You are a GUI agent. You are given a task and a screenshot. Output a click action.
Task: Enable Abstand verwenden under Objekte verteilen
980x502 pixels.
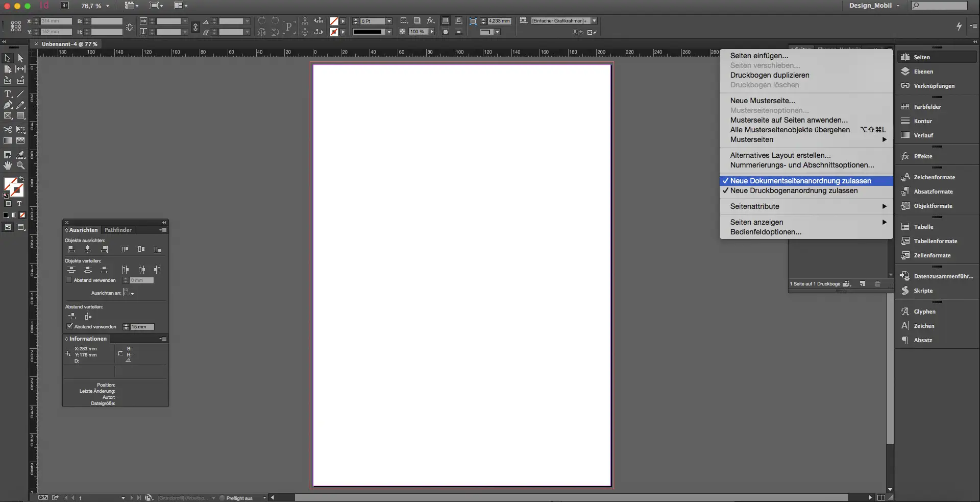[69, 280]
